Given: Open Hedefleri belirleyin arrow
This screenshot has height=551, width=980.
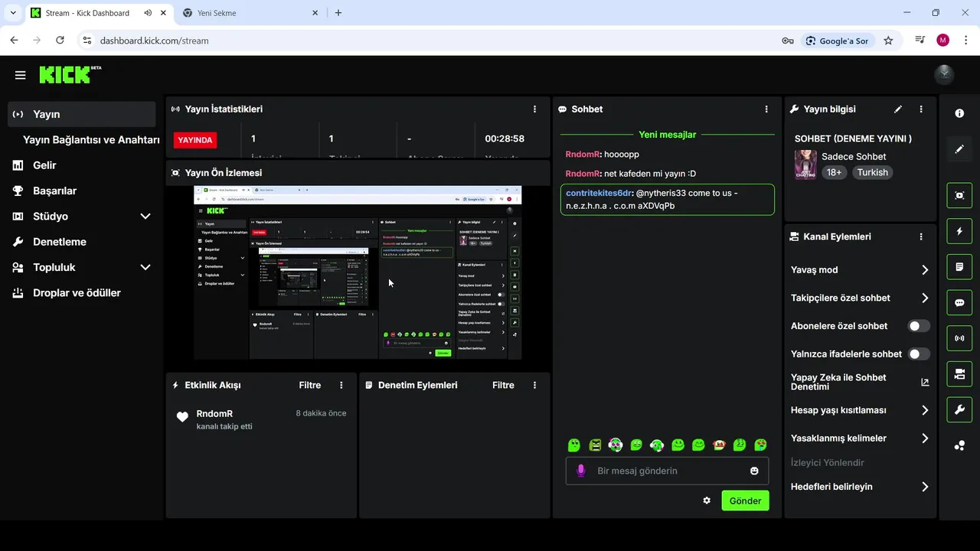Looking at the screenshot, I should coord(925,487).
